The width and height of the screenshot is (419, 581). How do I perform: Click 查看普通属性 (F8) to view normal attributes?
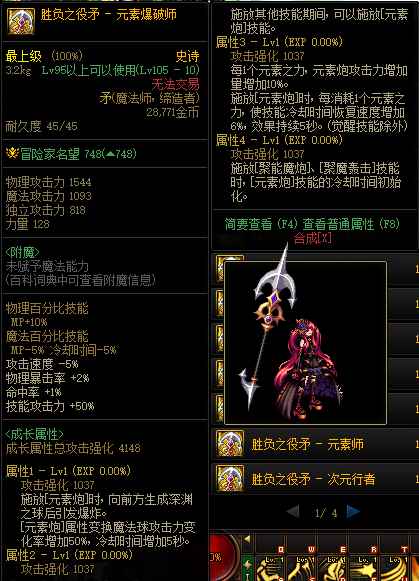pyautogui.click(x=351, y=224)
